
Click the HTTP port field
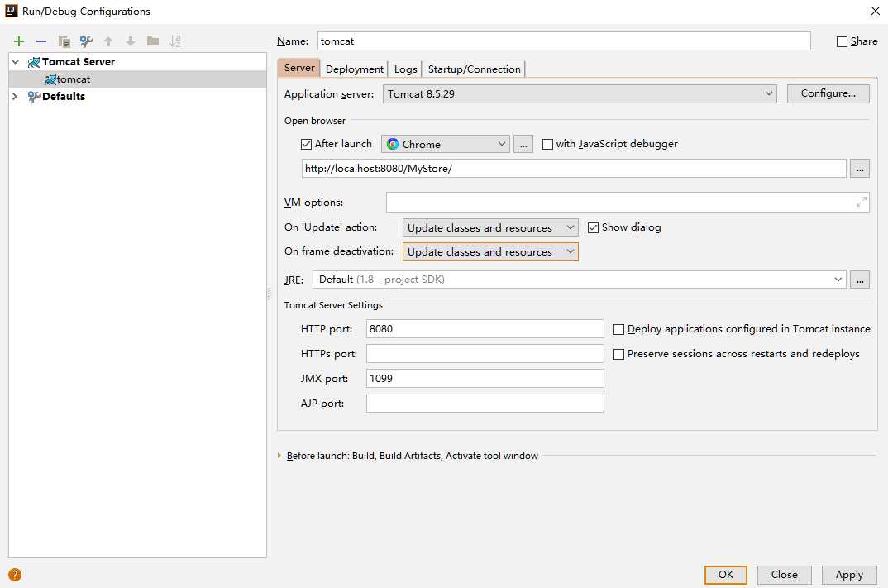(485, 328)
